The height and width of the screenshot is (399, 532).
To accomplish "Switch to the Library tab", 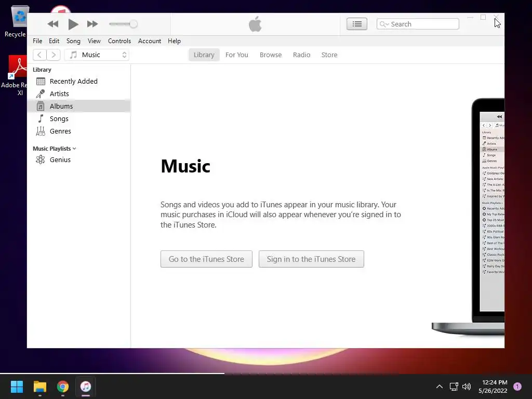I will [x=204, y=55].
